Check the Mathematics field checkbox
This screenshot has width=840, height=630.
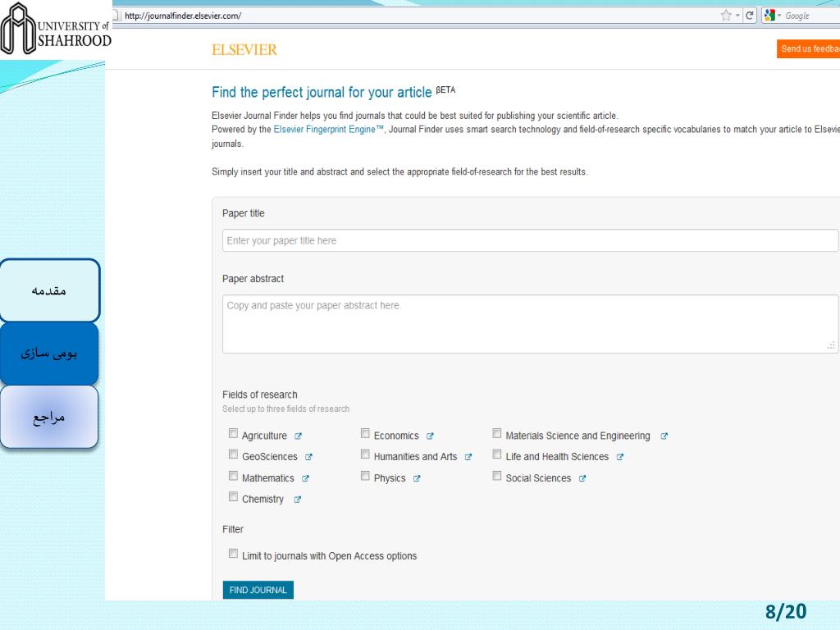233,476
